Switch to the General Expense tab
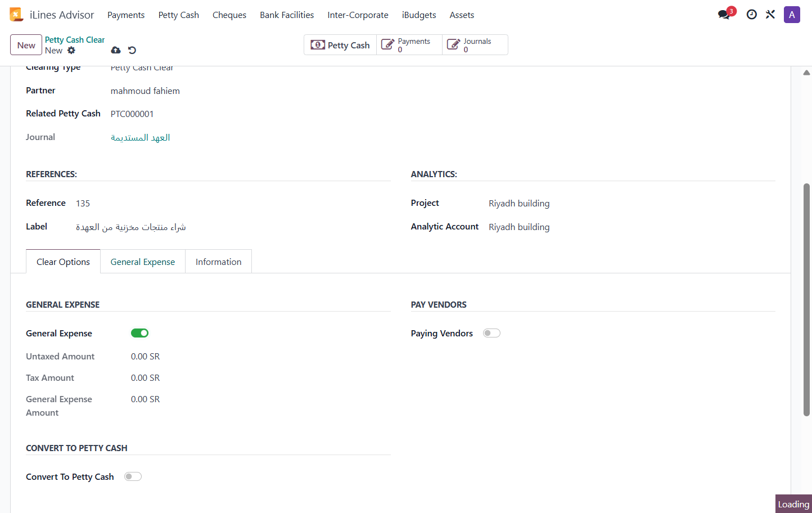 [x=143, y=262]
